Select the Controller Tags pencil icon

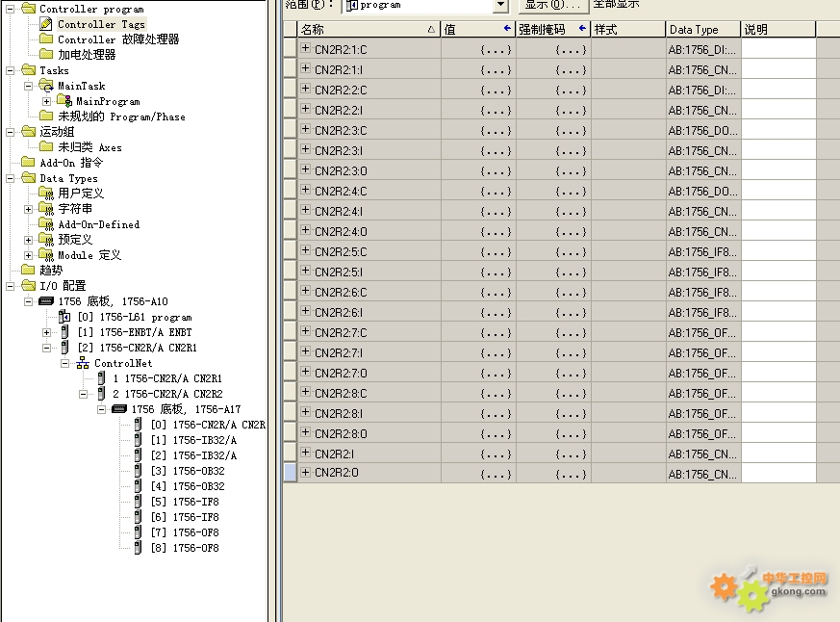tap(46, 24)
